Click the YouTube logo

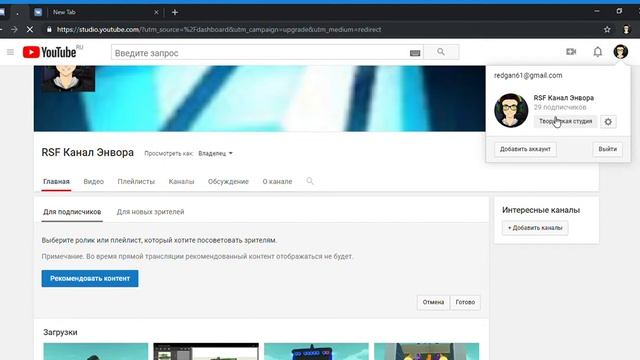[49, 52]
